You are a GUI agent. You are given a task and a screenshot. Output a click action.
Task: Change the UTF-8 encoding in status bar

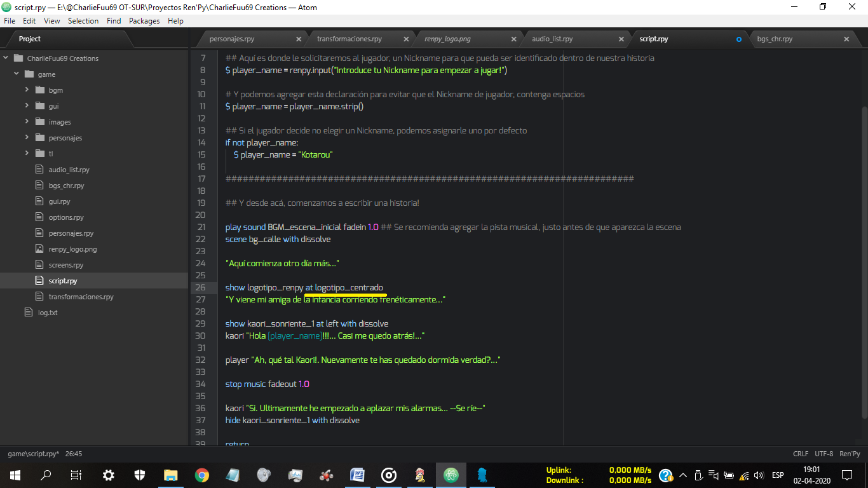click(x=824, y=454)
